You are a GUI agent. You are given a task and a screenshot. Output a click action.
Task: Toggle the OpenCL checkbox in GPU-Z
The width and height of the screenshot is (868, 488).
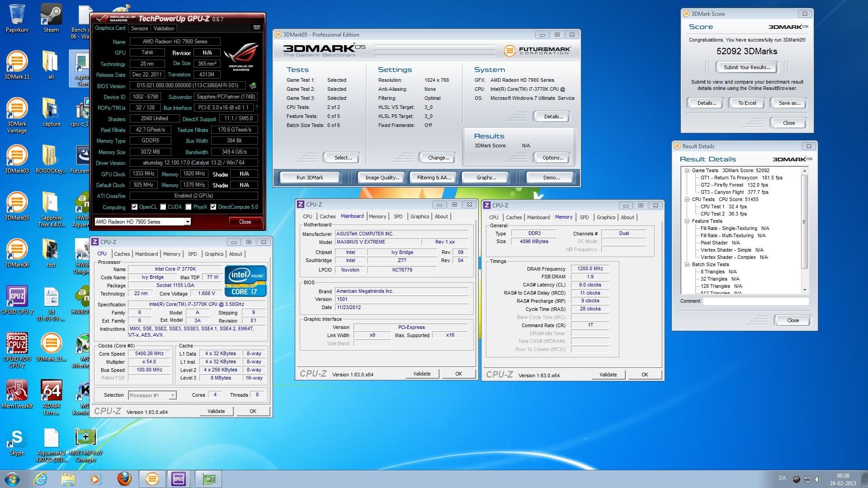(x=134, y=207)
